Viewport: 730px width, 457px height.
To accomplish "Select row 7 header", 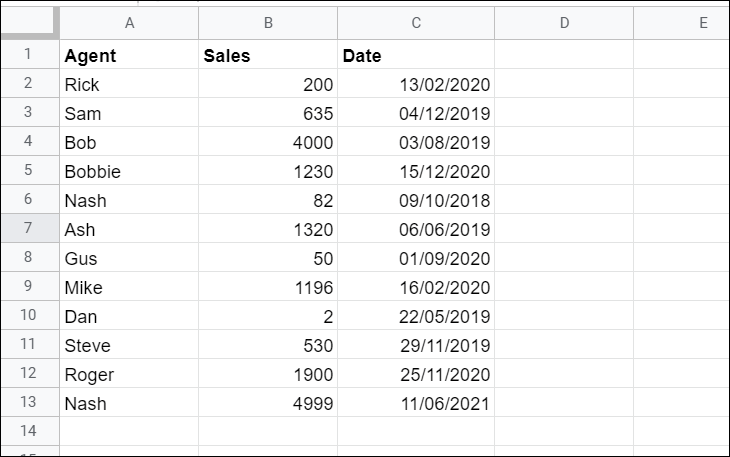I will (x=28, y=229).
